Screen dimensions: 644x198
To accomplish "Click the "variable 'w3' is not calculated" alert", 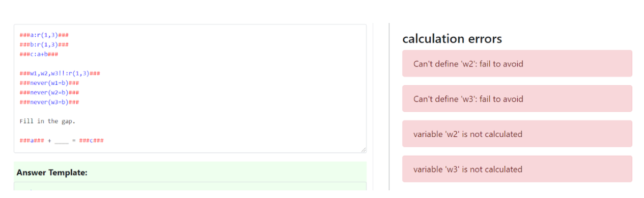I will 517,169.
